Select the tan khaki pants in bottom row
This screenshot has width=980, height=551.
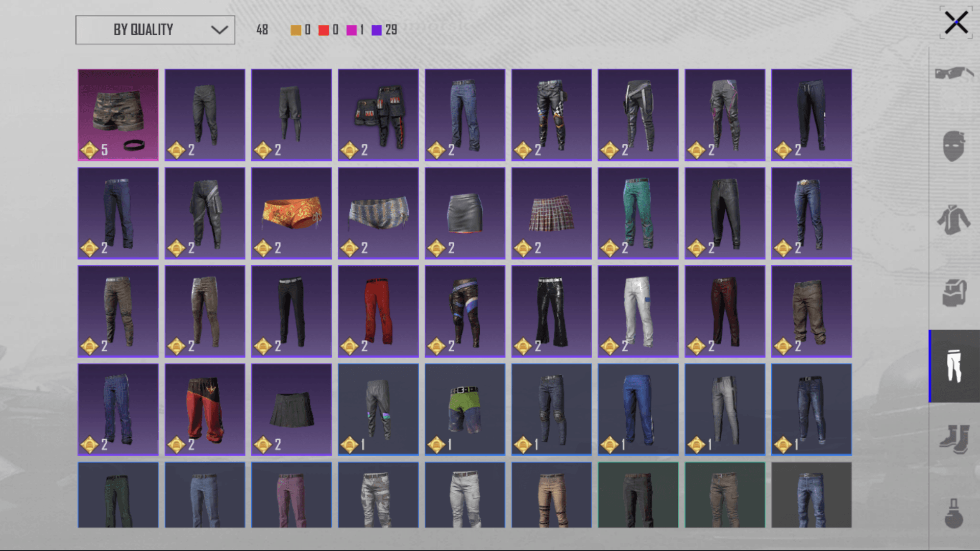click(551, 495)
